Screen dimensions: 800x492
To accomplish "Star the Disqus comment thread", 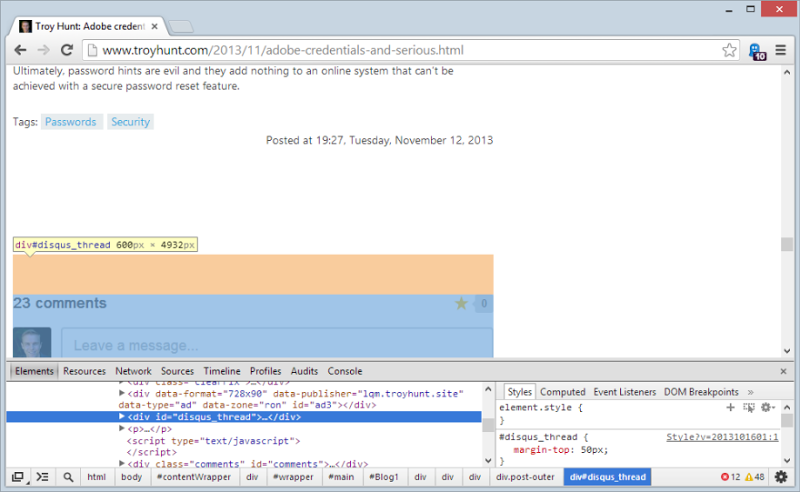I will pyautogui.click(x=461, y=304).
